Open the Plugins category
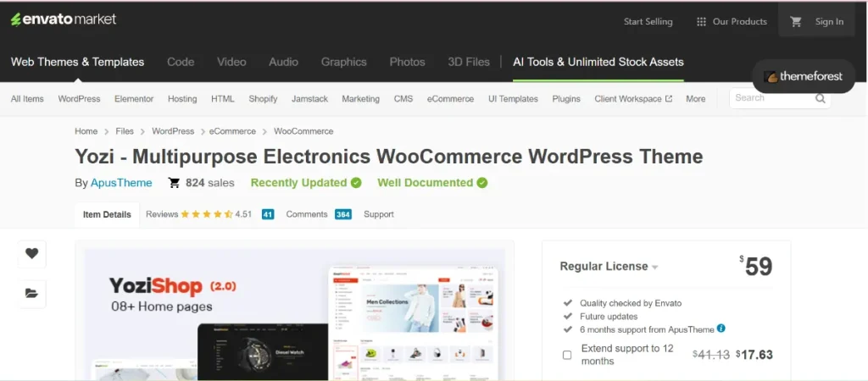868x381 pixels. [566, 99]
